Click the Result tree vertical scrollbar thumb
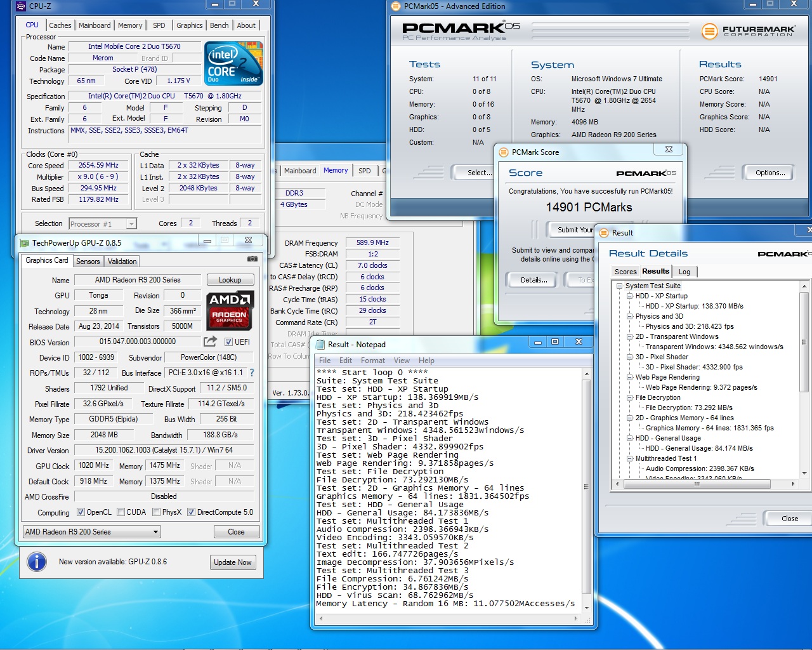 pos(804,342)
